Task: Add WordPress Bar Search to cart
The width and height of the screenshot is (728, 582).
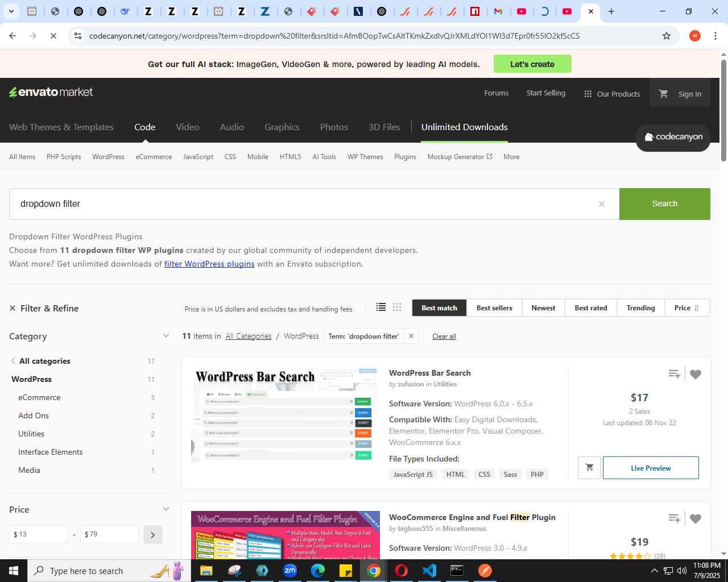Action: pos(589,468)
